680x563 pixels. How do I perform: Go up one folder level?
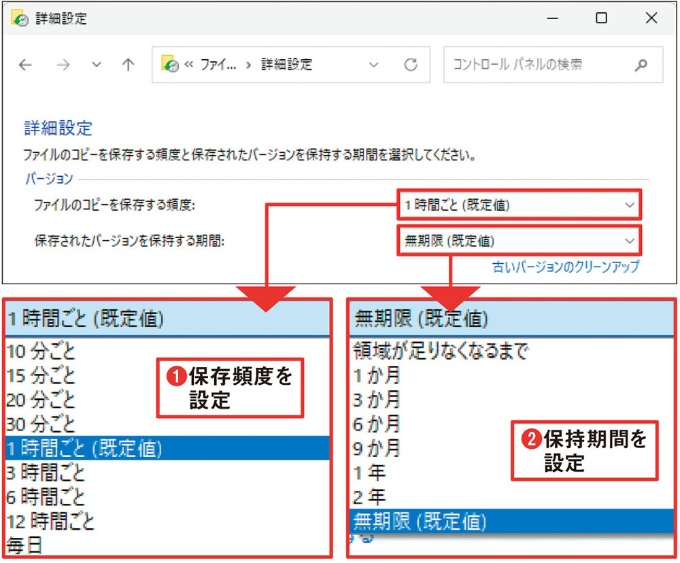point(128,65)
